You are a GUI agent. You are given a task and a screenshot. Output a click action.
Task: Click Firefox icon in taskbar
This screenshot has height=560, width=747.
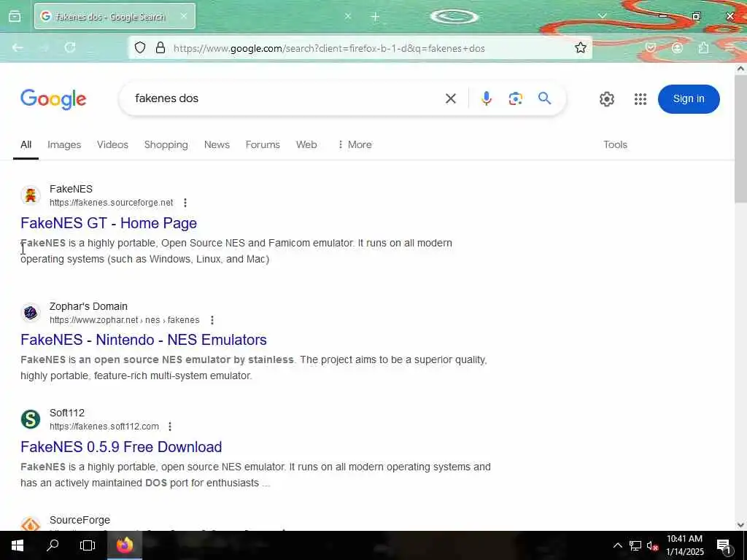(x=124, y=545)
